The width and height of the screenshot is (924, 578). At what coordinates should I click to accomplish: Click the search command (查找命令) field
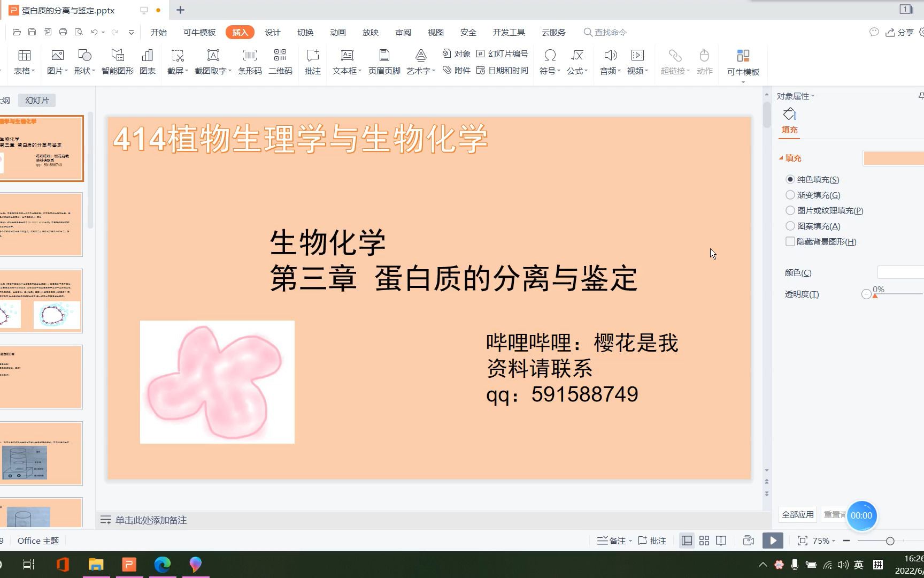tap(605, 32)
